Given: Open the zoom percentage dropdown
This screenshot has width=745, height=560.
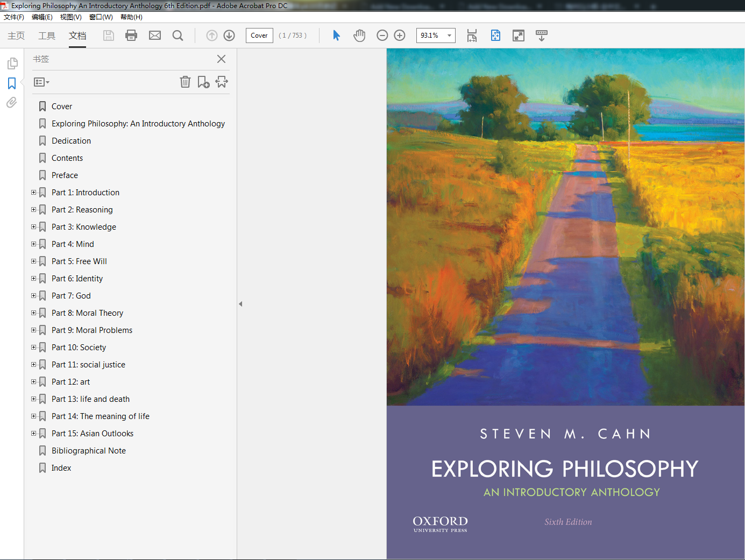Looking at the screenshot, I should [x=449, y=36].
